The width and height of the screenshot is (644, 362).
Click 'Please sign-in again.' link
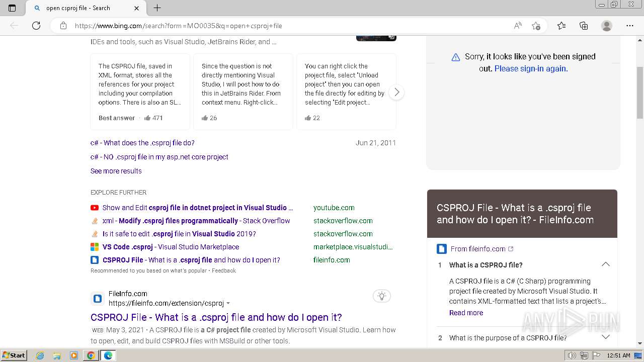pos(531,69)
